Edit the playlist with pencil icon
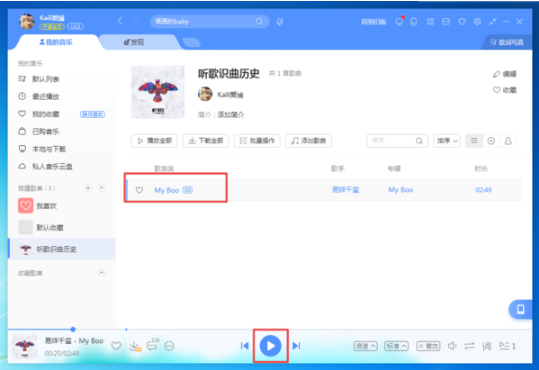This screenshot has width=539, height=370. 505,74
